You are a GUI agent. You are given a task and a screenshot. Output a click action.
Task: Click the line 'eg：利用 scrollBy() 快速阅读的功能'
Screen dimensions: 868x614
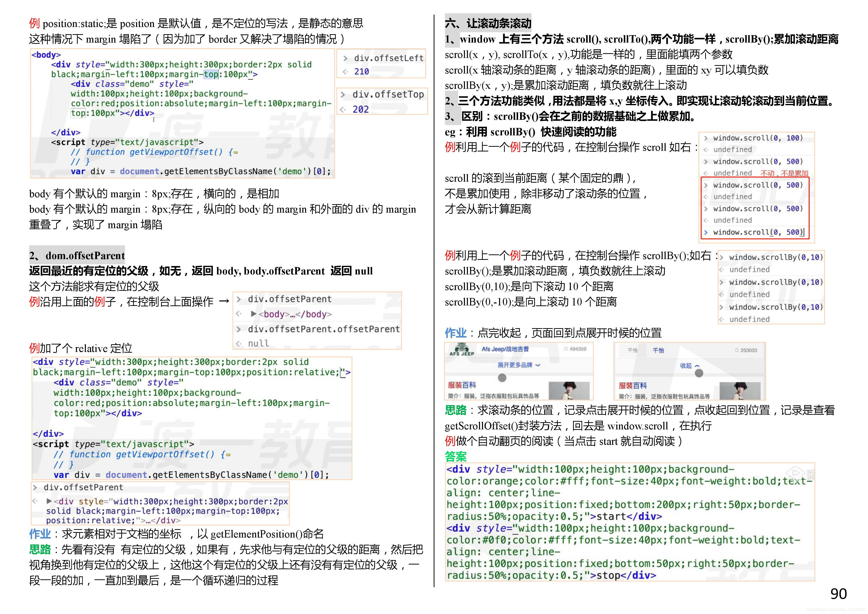pos(530,132)
